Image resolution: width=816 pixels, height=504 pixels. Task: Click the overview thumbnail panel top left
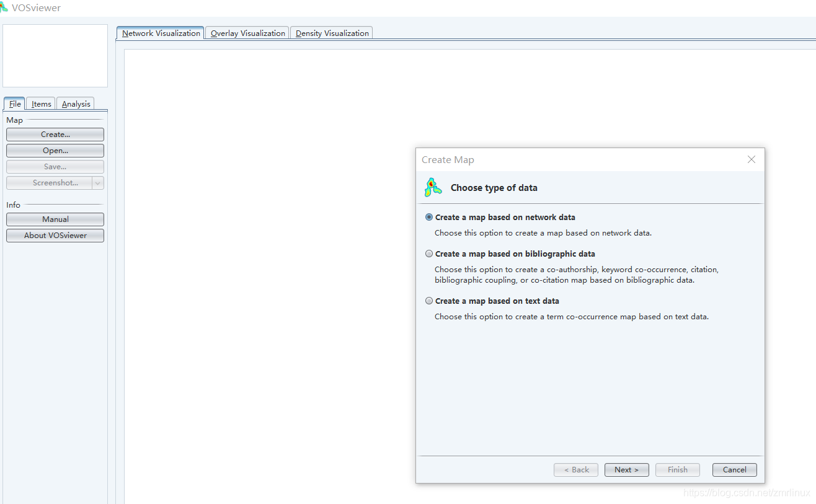[55, 56]
